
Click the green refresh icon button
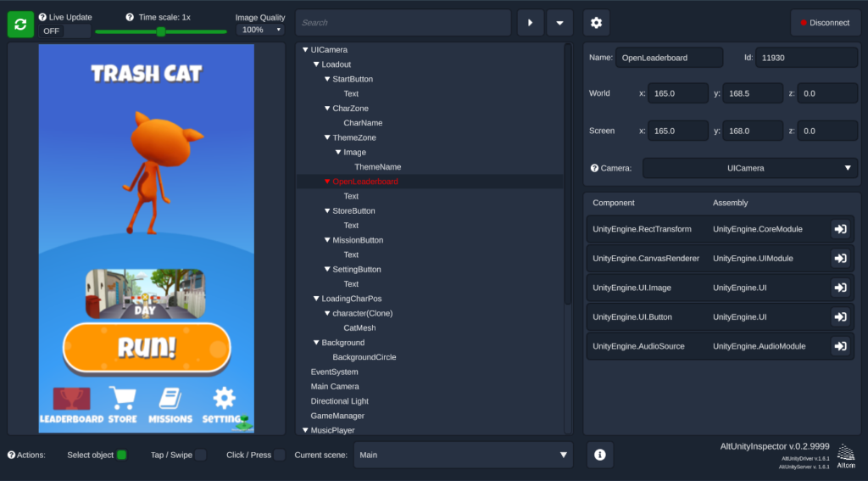tap(20, 25)
